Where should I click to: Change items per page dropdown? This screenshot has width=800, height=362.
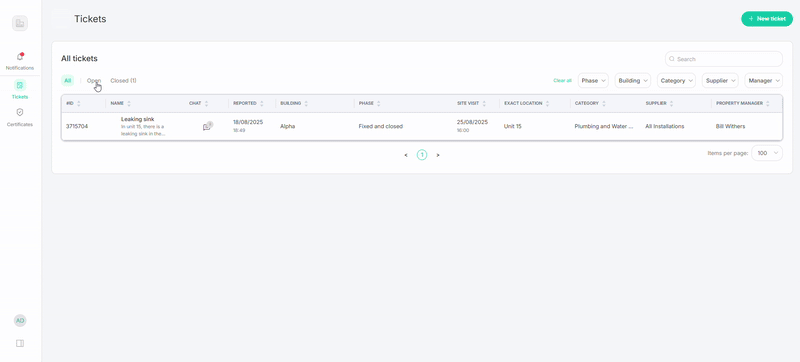coord(767,153)
